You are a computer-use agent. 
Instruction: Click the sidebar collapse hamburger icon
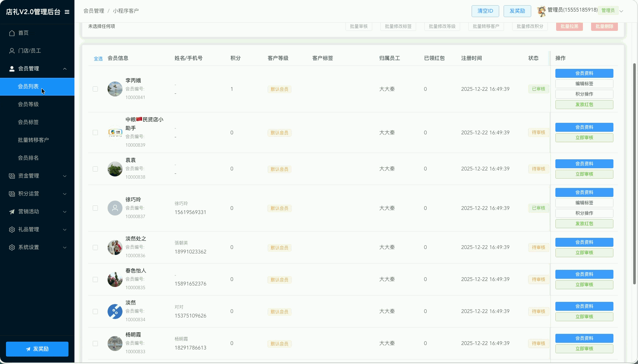pos(67,12)
